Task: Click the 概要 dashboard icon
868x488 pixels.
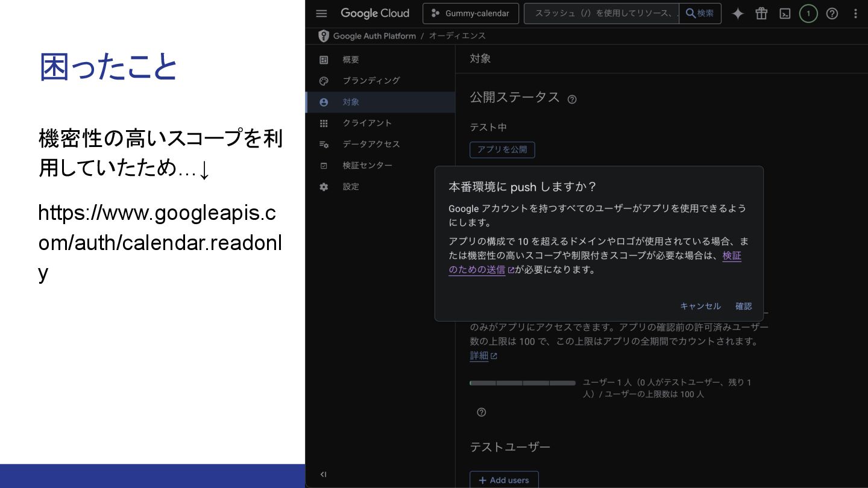Action: point(324,60)
